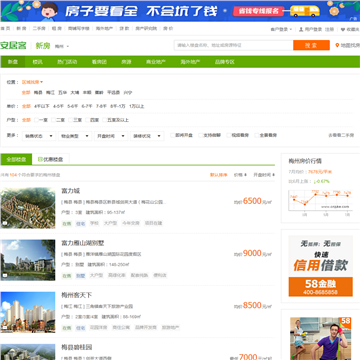The width and height of the screenshot is (360, 360).
Task: Open the 开盘时间 filter dropdown
Action: pos(111,136)
